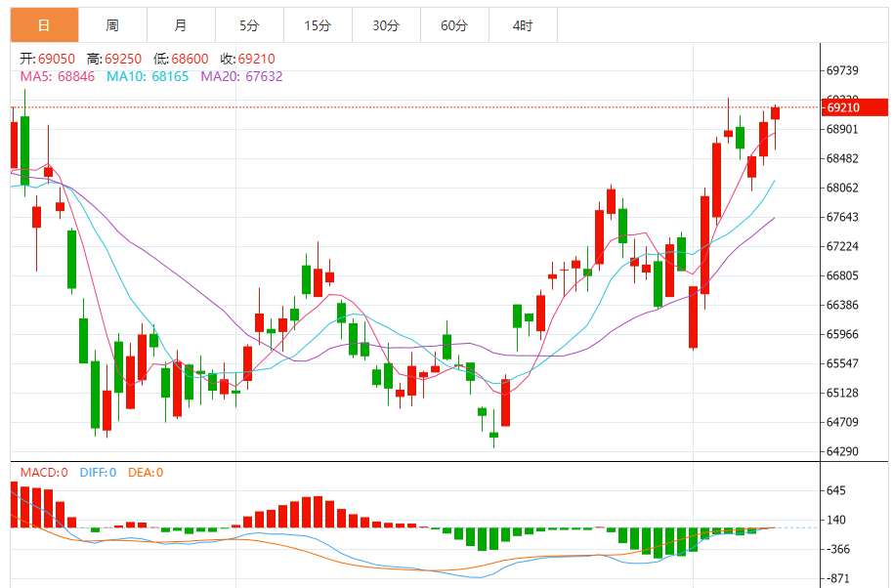Click the red current price tag 69210

tap(855, 107)
